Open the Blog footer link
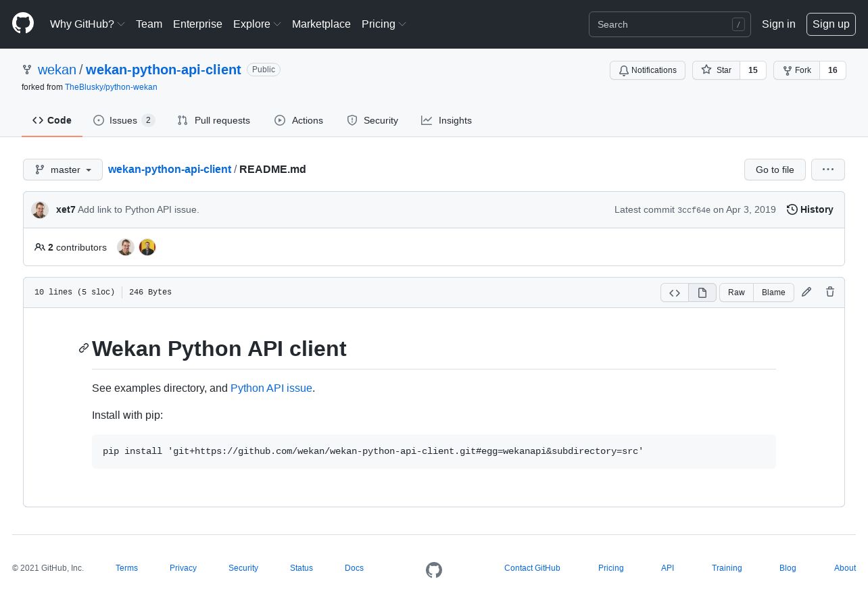The width and height of the screenshot is (868, 612). coord(788,568)
